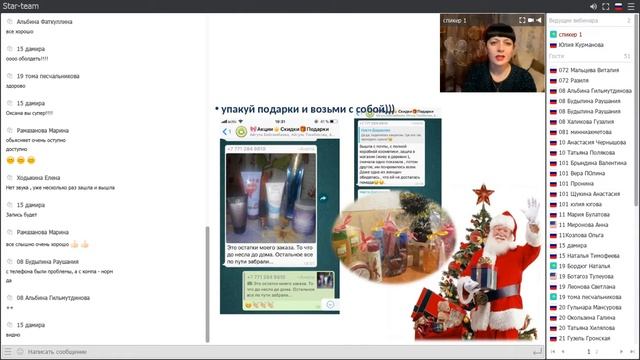Select guest 20 Окользина Галина

tap(587, 318)
